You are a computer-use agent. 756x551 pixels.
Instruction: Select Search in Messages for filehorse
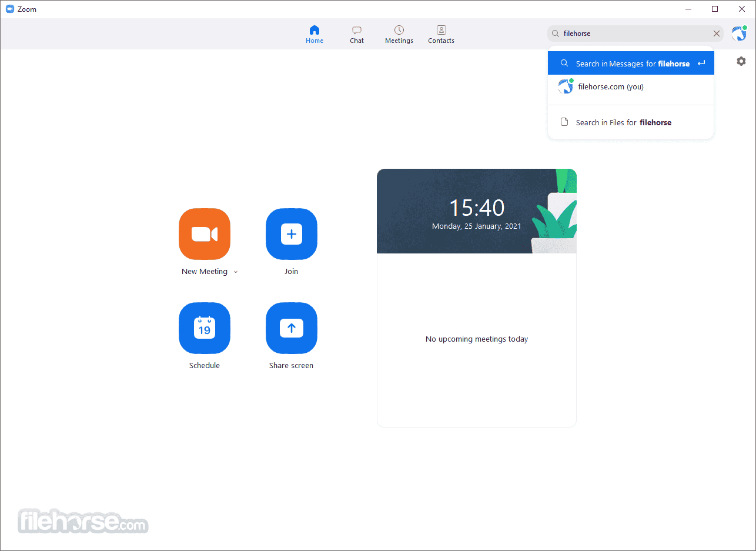tap(630, 63)
